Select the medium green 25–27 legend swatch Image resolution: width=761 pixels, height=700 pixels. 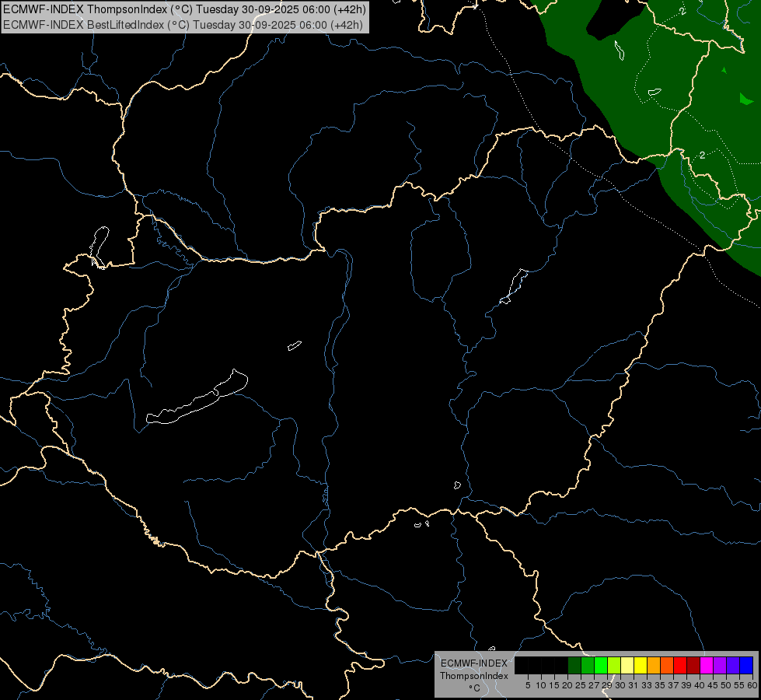coord(588,666)
